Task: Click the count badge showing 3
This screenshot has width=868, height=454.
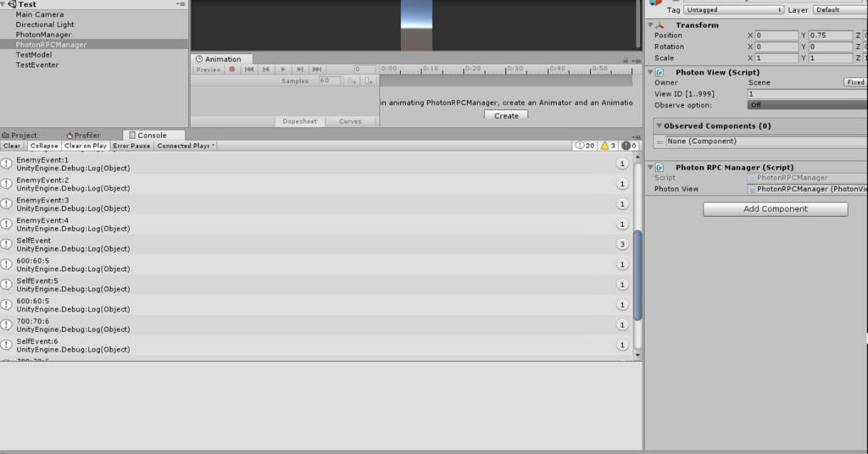Action: pyautogui.click(x=622, y=245)
